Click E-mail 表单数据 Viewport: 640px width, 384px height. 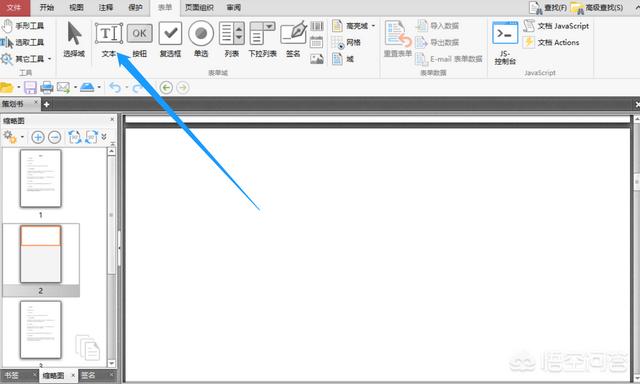[x=449, y=59]
